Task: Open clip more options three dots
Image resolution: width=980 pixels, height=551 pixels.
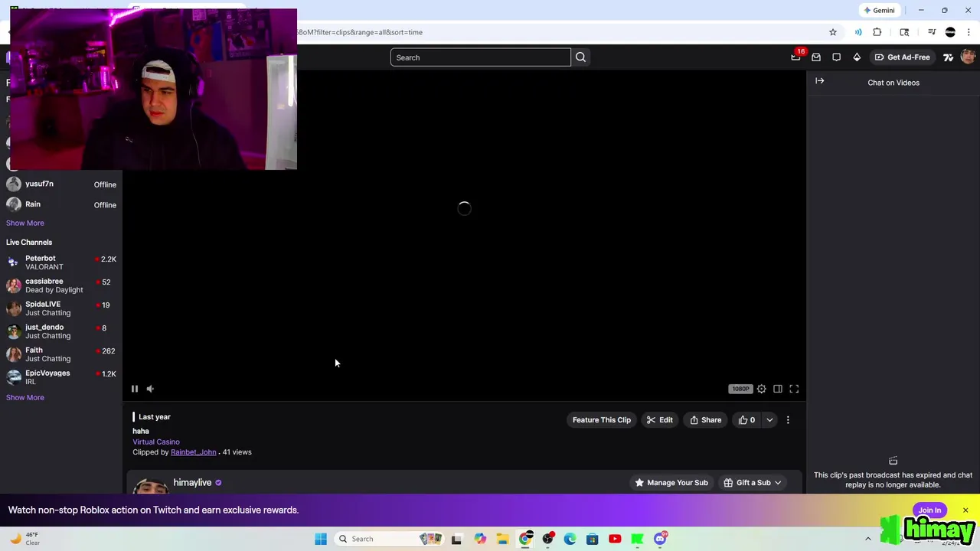Action: pyautogui.click(x=788, y=420)
